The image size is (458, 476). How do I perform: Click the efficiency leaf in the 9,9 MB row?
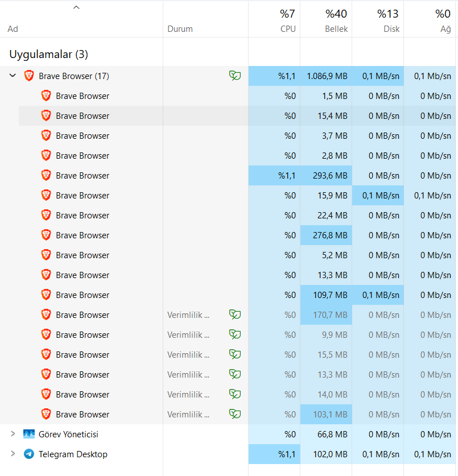(x=235, y=334)
